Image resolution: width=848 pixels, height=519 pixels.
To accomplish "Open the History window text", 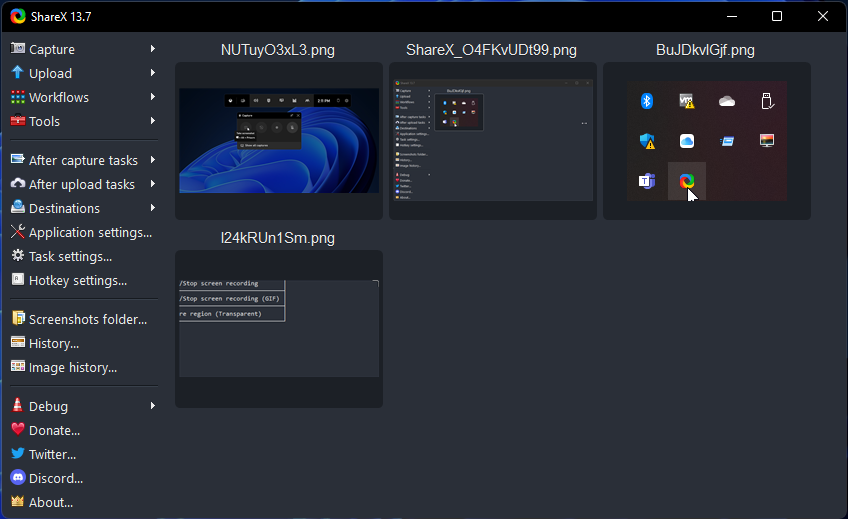I will click(54, 344).
